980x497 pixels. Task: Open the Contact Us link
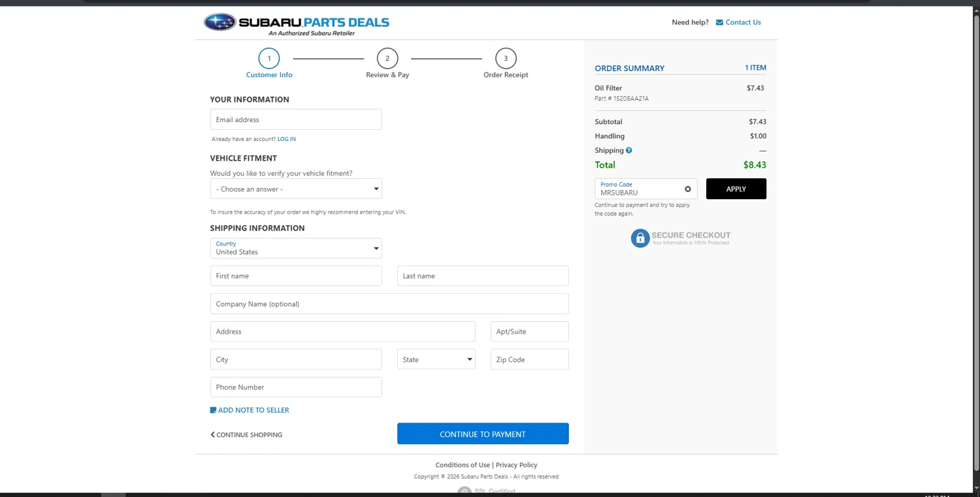pyautogui.click(x=743, y=22)
